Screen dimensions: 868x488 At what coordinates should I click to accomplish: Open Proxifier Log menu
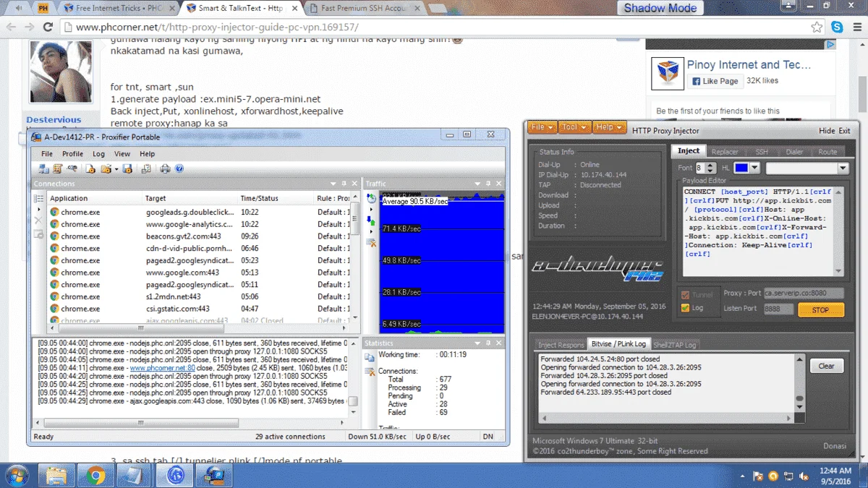(98, 154)
